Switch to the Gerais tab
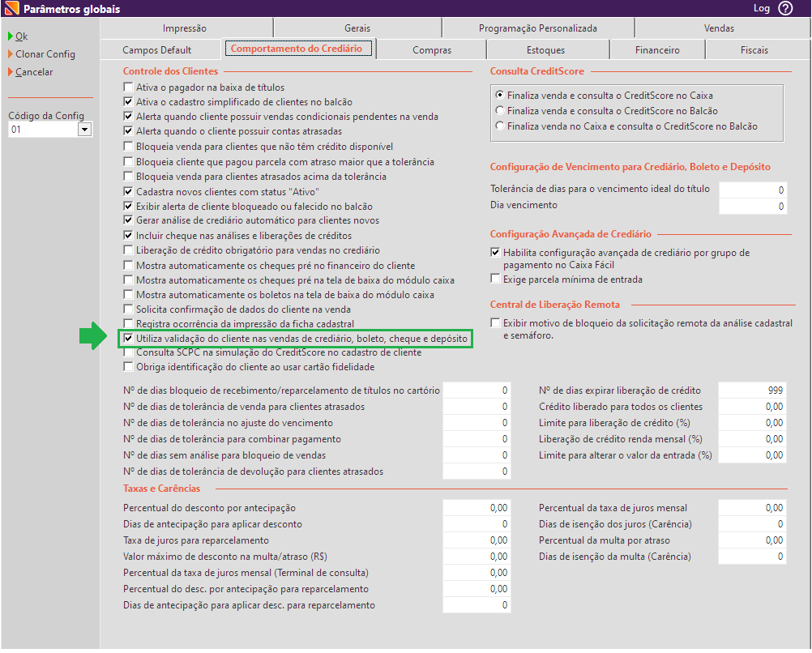812x653 pixels. [x=357, y=28]
